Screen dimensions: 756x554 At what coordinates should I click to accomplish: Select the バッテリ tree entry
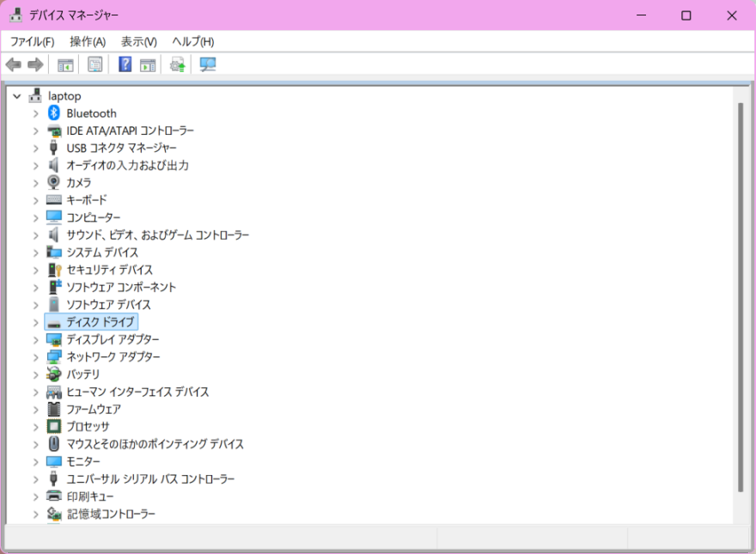pyautogui.click(x=83, y=374)
